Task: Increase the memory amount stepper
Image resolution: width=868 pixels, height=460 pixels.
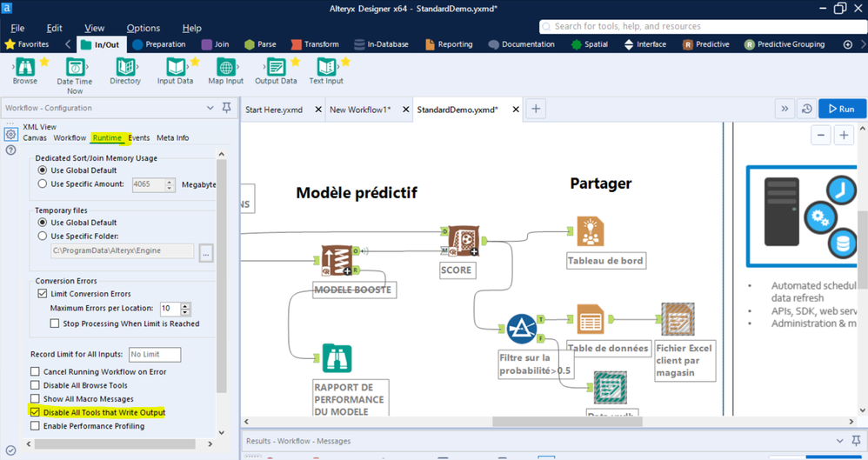Action: 170,181
